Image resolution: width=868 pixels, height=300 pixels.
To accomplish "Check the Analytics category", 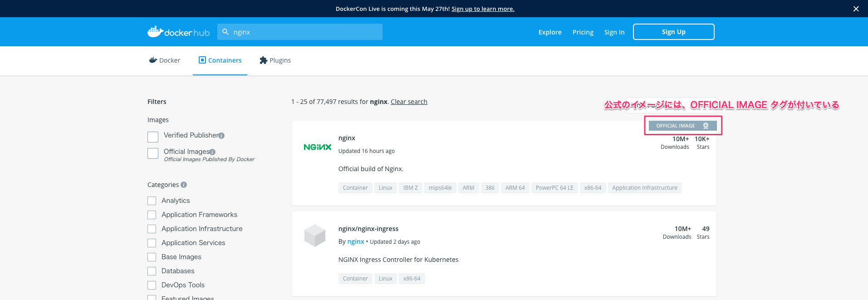I will coord(152,201).
